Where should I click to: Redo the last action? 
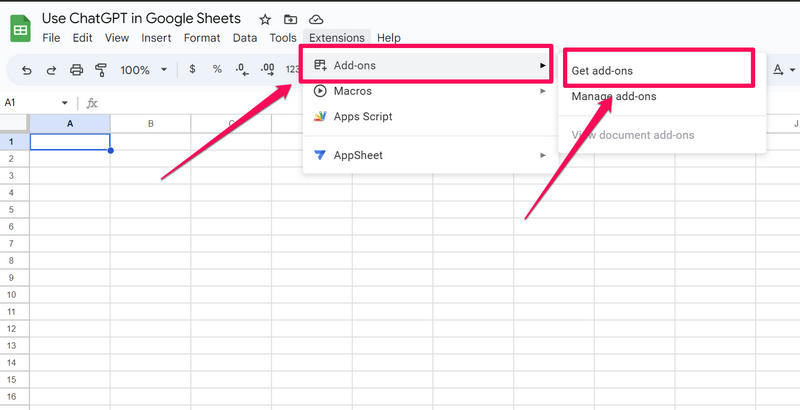point(51,70)
